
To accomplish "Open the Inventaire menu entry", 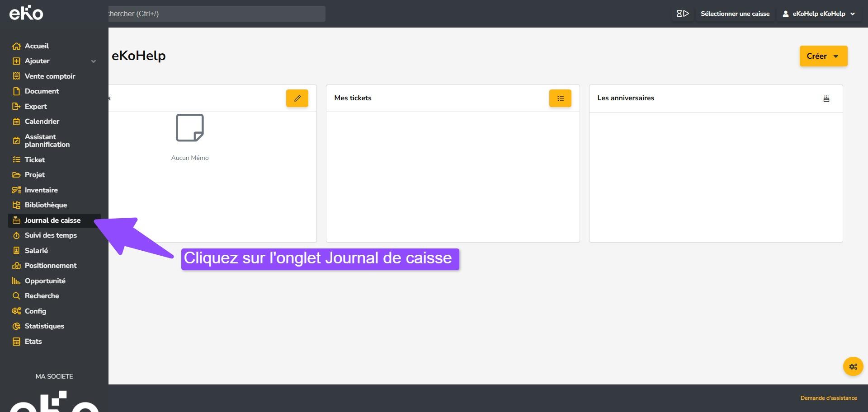I will [x=41, y=190].
